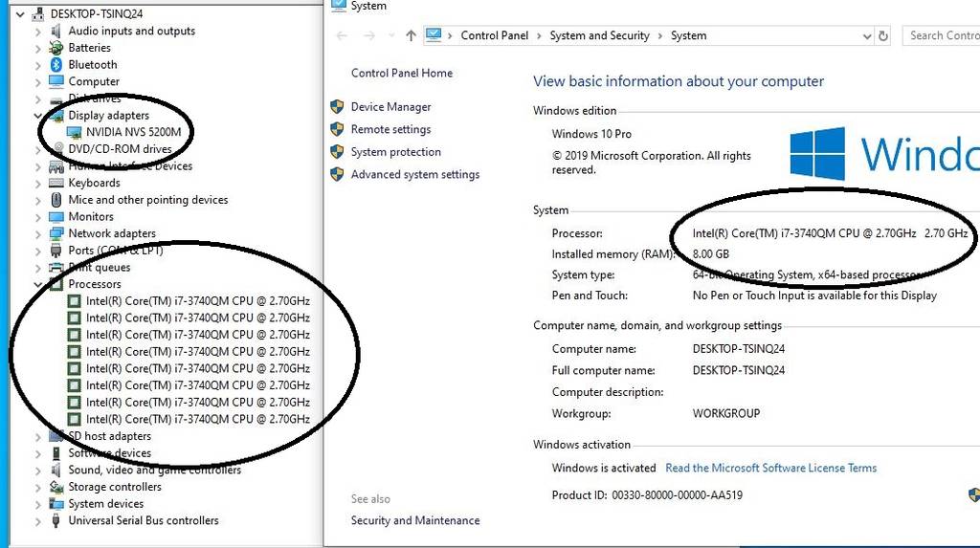Click the System devices category icon

point(56,503)
